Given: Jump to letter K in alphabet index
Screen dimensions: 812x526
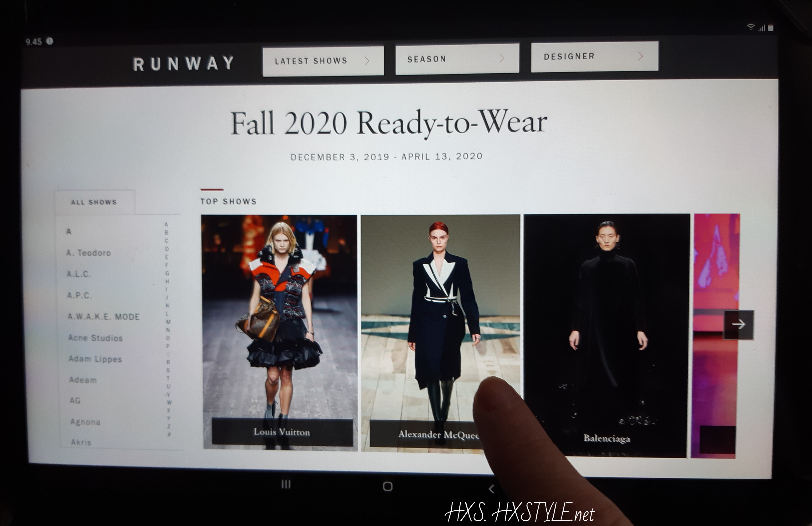Looking at the screenshot, I should point(168,306).
